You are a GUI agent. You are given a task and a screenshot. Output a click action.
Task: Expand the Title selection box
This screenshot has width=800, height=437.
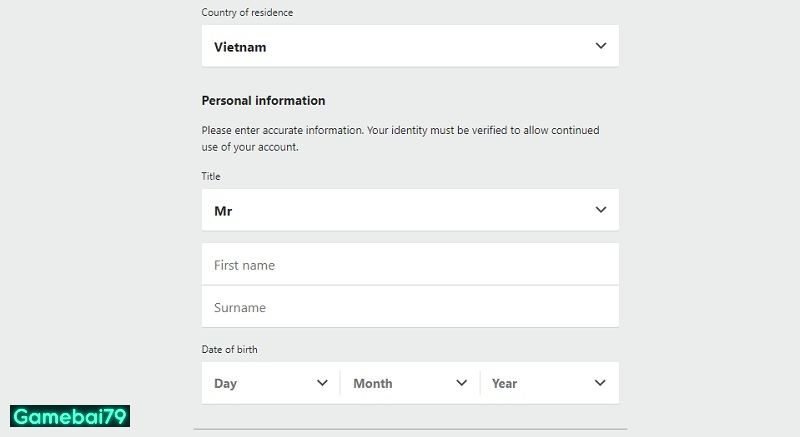point(410,210)
